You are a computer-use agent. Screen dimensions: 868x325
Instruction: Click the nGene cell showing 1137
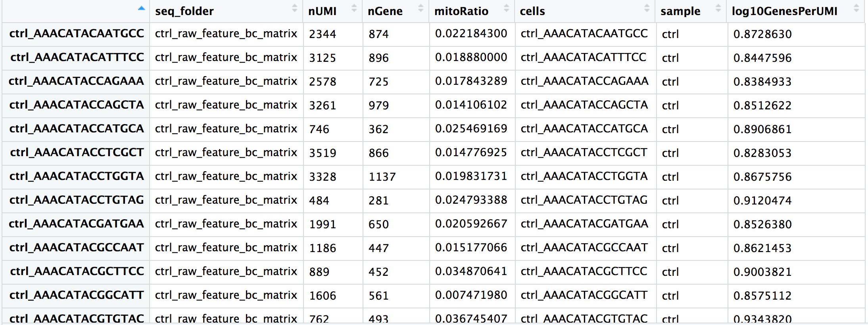[382, 177]
